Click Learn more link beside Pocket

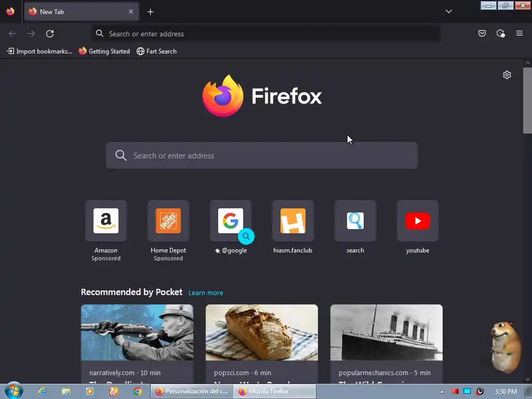(x=206, y=293)
